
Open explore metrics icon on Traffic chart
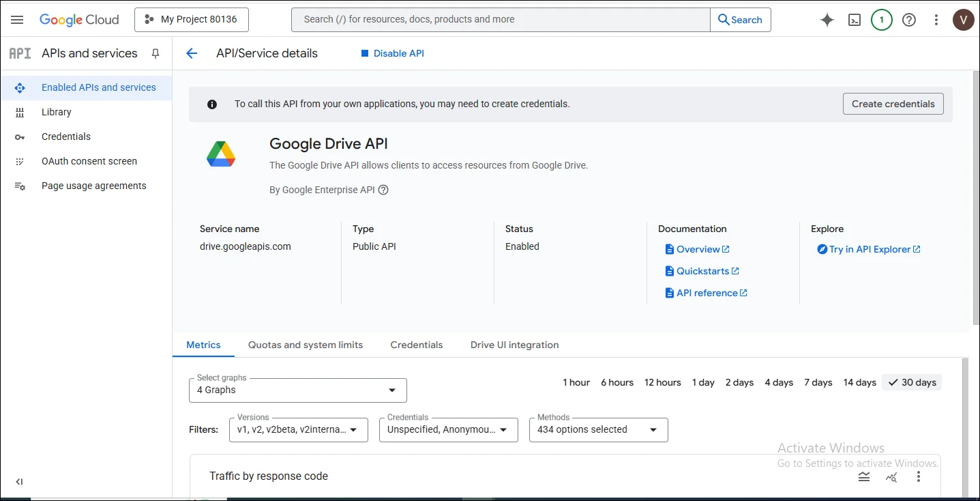891,476
